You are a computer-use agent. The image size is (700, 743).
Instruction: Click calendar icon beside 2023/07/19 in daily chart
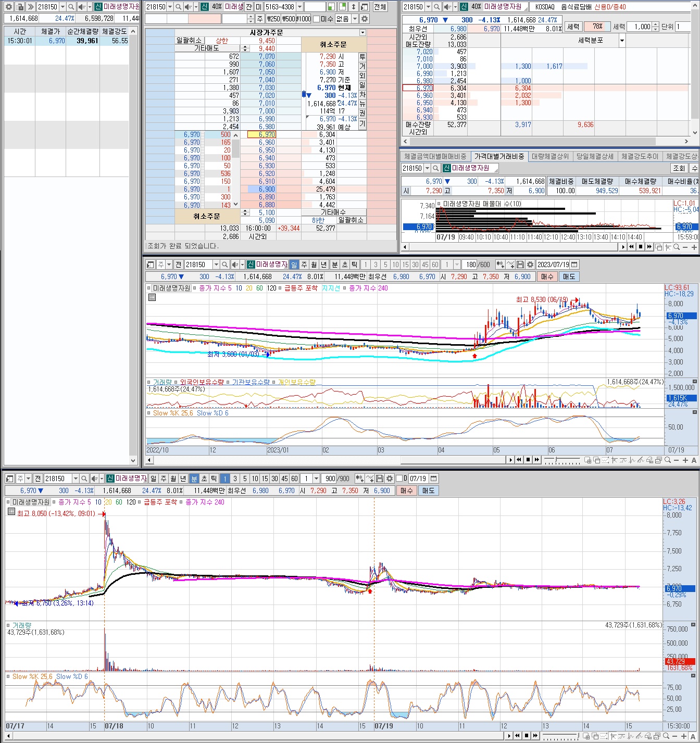click(x=574, y=265)
